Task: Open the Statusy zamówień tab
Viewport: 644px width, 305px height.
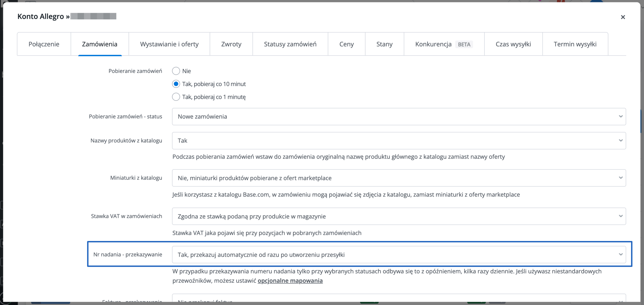Action: click(x=290, y=44)
